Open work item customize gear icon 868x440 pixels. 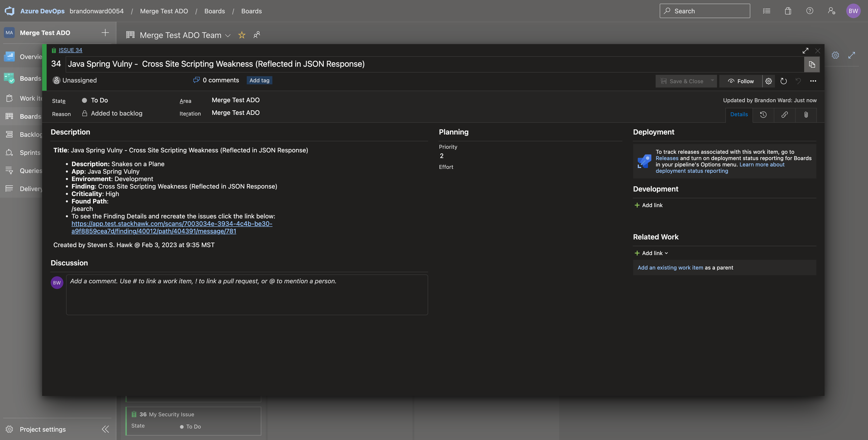768,81
